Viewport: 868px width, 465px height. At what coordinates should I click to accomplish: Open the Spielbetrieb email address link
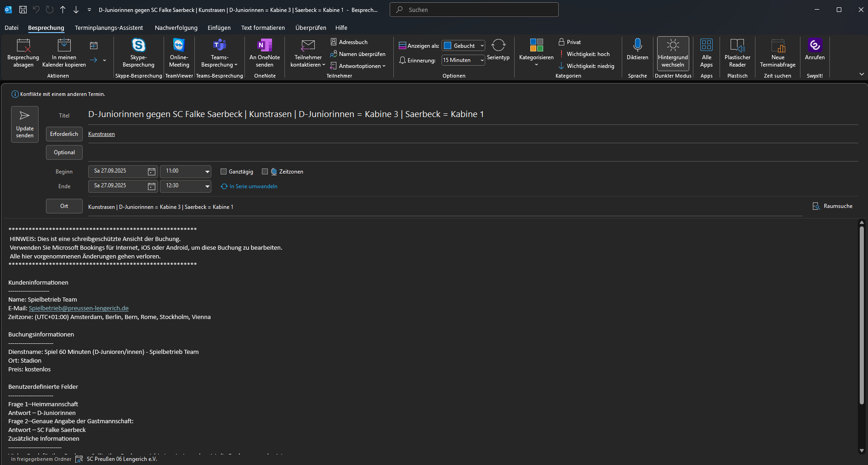79,308
